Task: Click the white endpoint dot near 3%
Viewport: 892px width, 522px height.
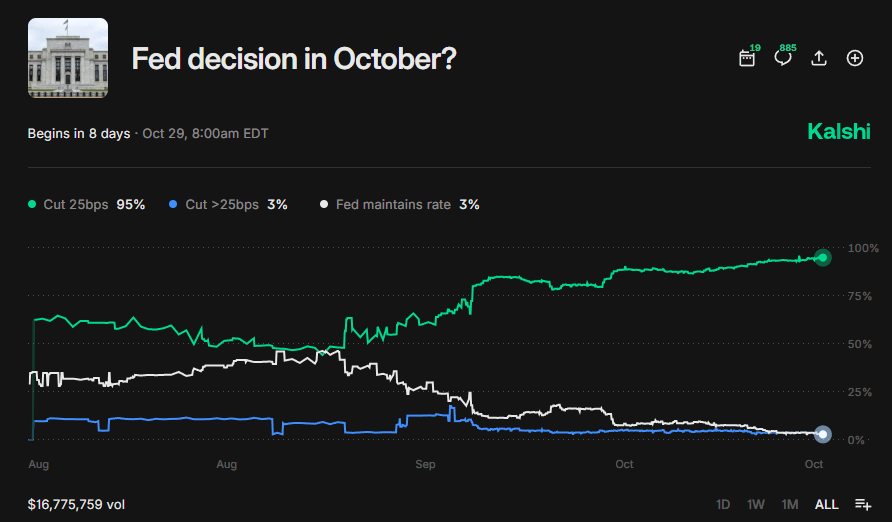Action: coord(823,434)
